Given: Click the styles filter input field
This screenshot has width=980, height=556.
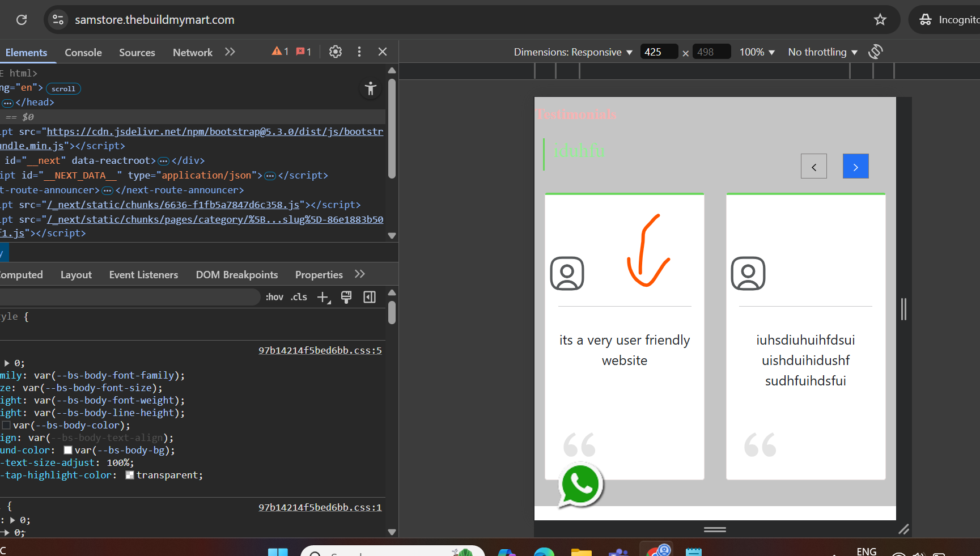Looking at the screenshot, I should click(129, 297).
